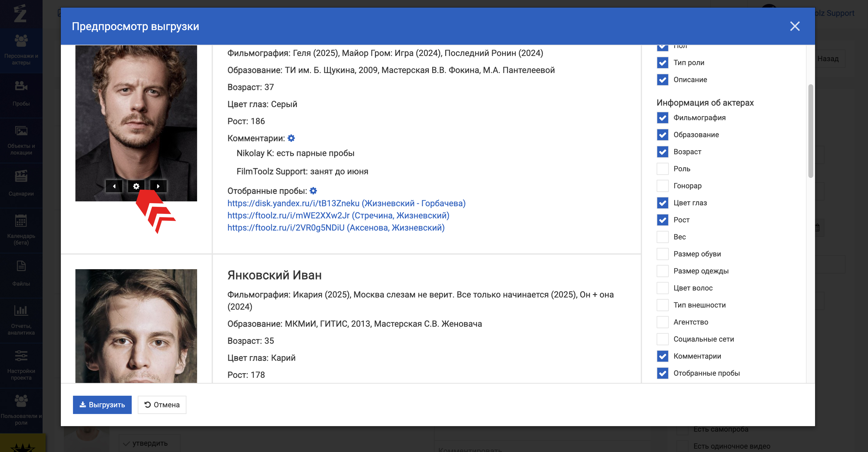Image resolution: width=868 pixels, height=452 pixels.
Task: Click the Янковский Иван photo thumbnail
Action: (x=136, y=325)
